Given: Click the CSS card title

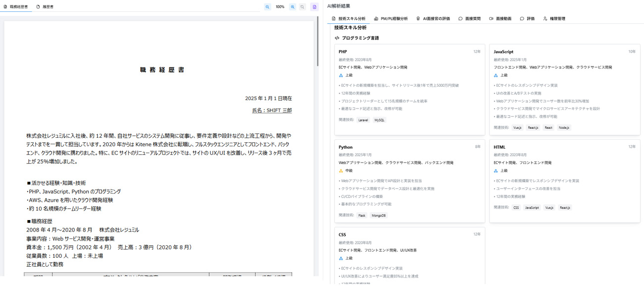Looking at the screenshot, I should pyautogui.click(x=342, y=234).
